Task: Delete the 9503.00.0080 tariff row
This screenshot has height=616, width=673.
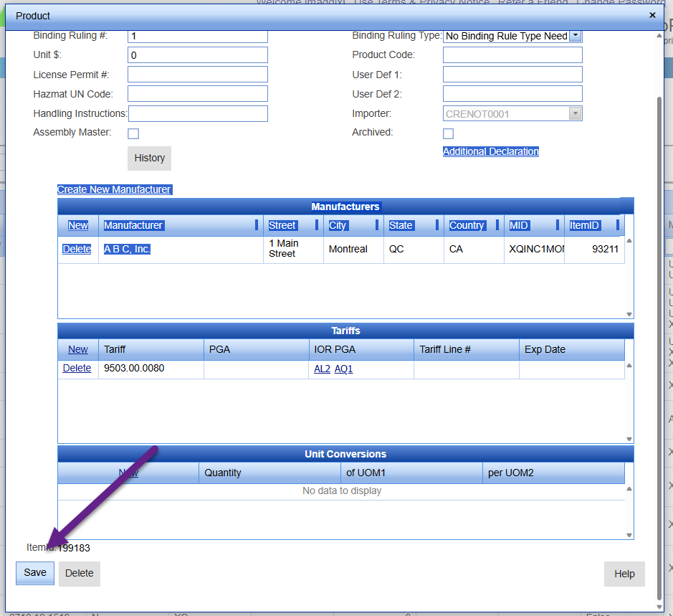Action: (77, 368)
